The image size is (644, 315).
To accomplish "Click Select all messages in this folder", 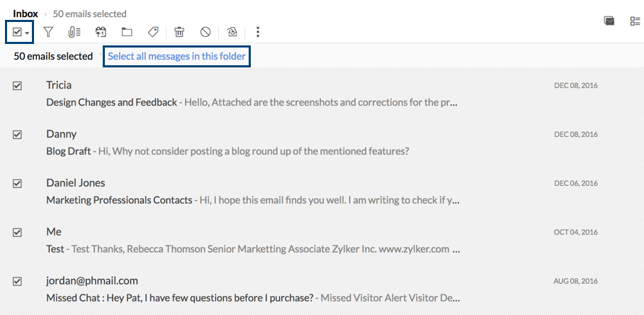I will tap(177, 56).
